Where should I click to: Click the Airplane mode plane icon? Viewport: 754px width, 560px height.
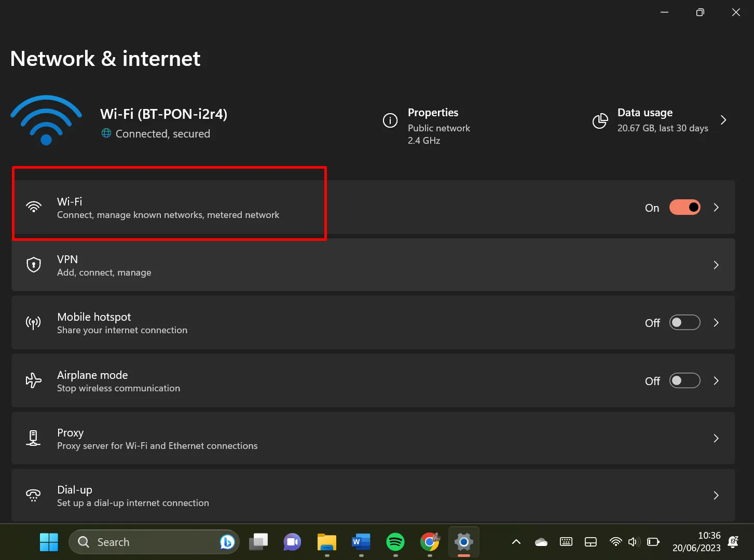click(x=34, y=380)
